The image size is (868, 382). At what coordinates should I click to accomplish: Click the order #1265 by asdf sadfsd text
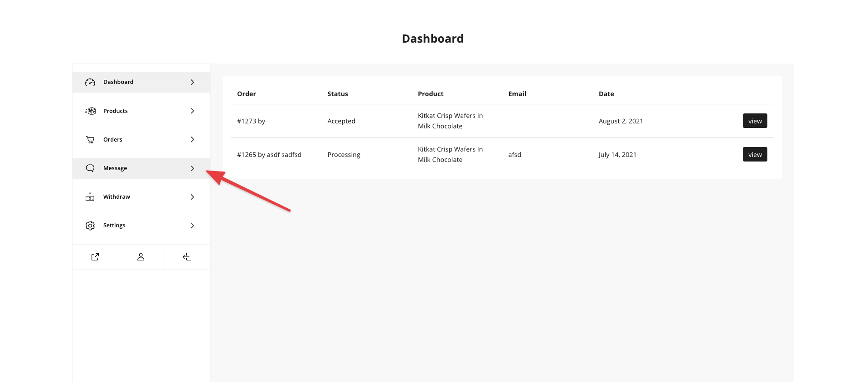coord(269,155)
